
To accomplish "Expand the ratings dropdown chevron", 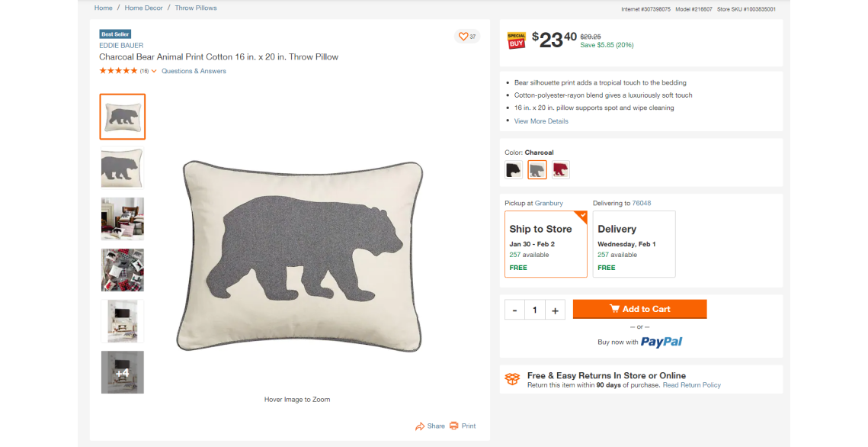I will [154, 72].
